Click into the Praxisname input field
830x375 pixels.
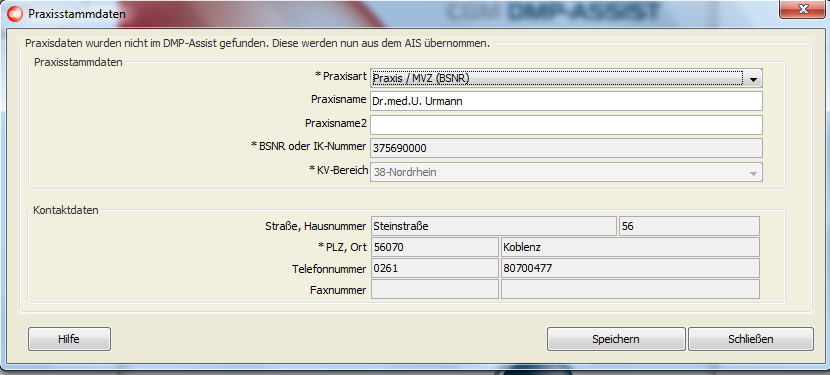tap(566, 101)
